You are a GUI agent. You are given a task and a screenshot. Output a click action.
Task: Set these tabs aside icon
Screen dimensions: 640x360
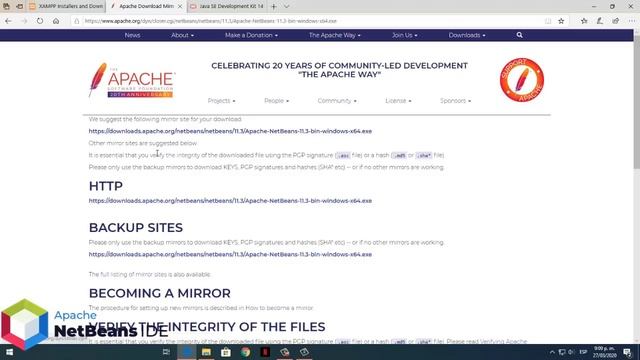click(x=19, y=6)
